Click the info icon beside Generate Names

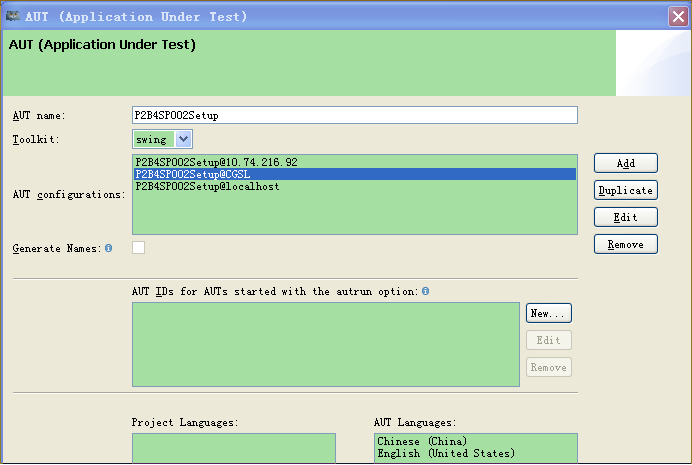pos(109,248)
